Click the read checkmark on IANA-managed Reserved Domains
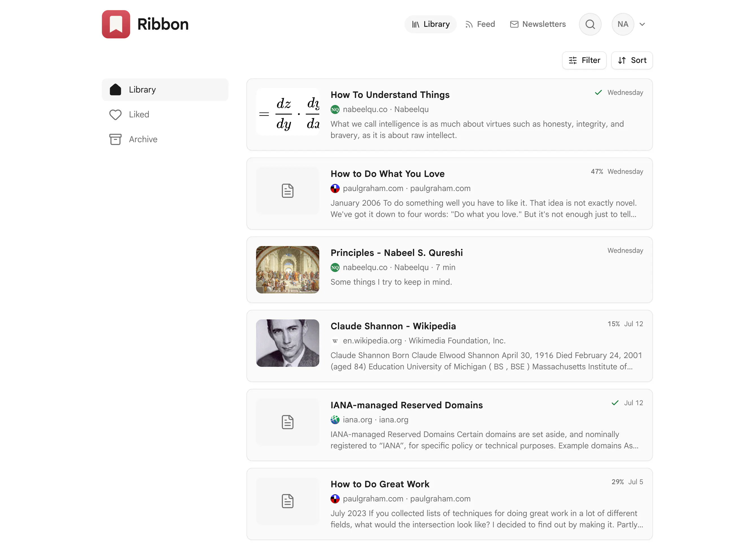Screen dimensions: 756x544 click(x=615, y=403)
